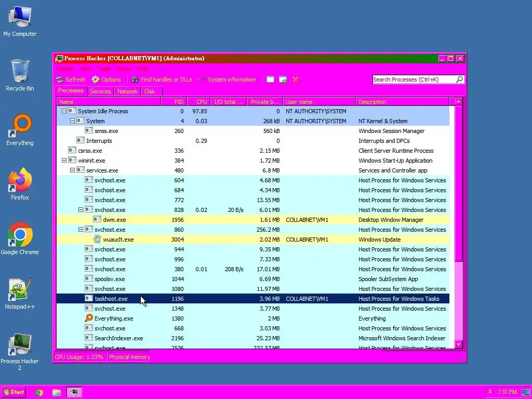Screen dimensions: 532x399
Task: Open the Options gear toolbar item
Action: (x=106, y=79)
